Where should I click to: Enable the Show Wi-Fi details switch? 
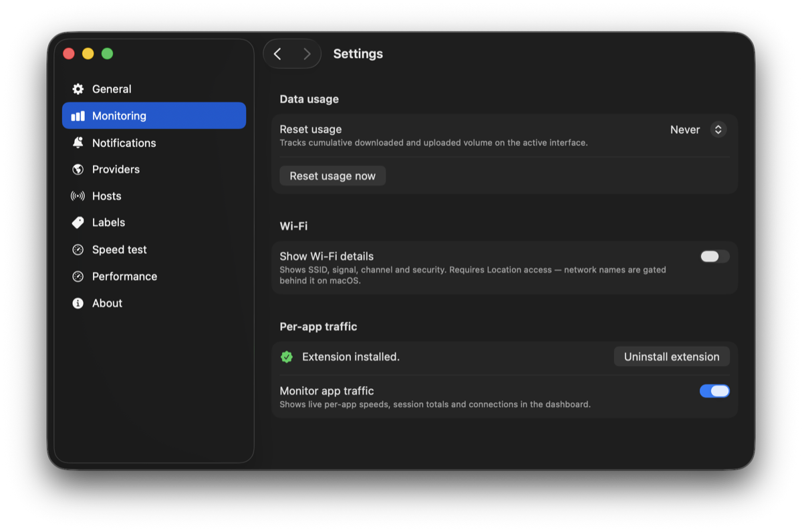pos(714,256)
